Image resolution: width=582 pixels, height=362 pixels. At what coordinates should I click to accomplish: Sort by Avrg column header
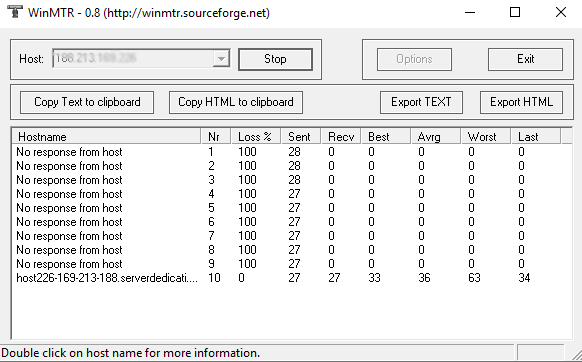tap(436, 137)
